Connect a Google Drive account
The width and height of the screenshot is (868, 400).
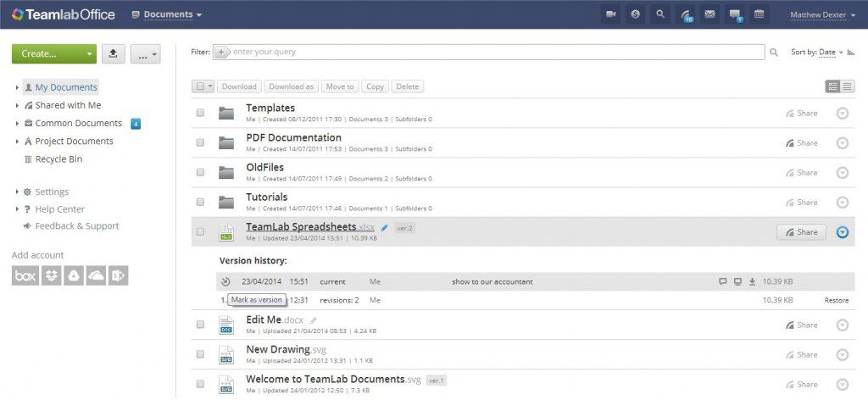[74, 275]
